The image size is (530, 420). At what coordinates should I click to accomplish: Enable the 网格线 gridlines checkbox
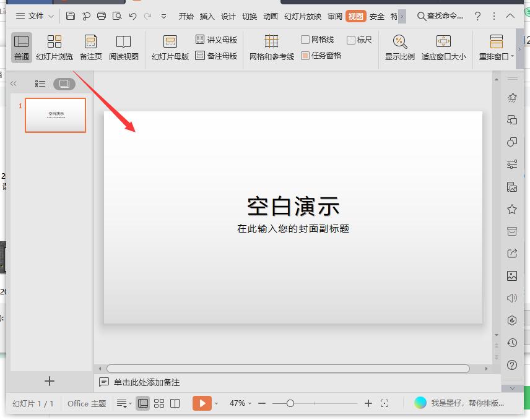pos(305,40)
